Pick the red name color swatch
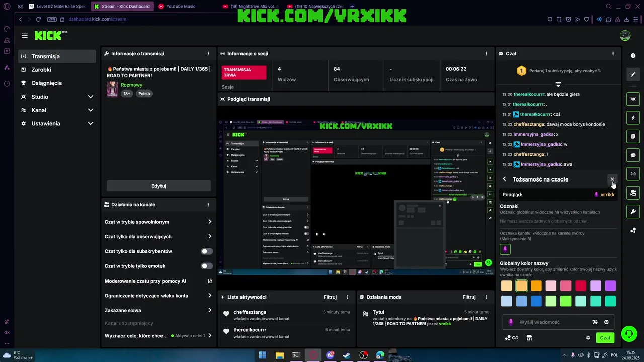Viewport: 644px width, 362px height. click(x=581, y=286)
